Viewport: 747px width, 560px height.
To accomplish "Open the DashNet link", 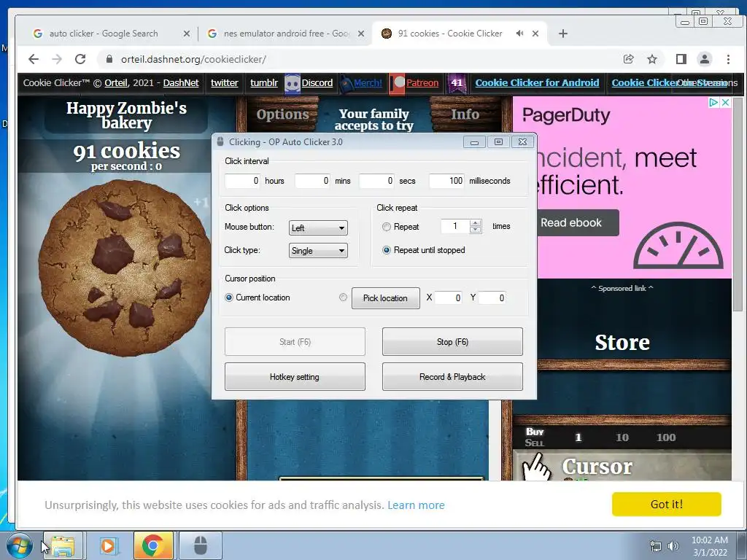I will click(181, 83).
